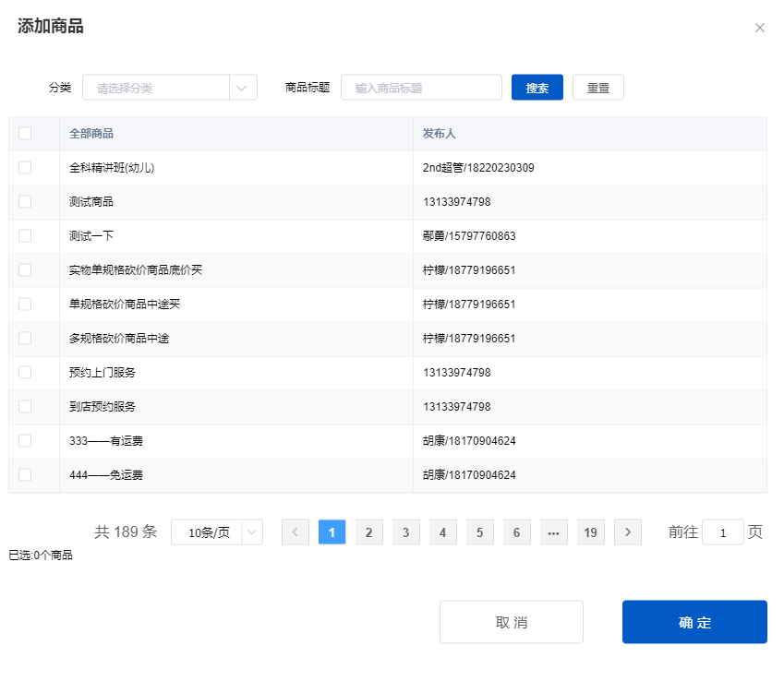Click the 前往 page number input box
This screenshot has width=784, height=681.
[723, 532]
